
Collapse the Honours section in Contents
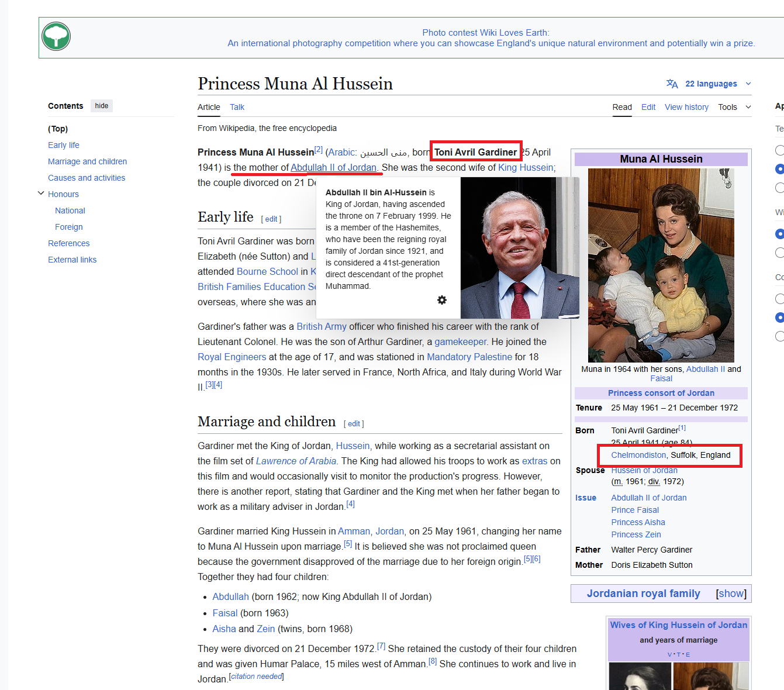[41, 193]
